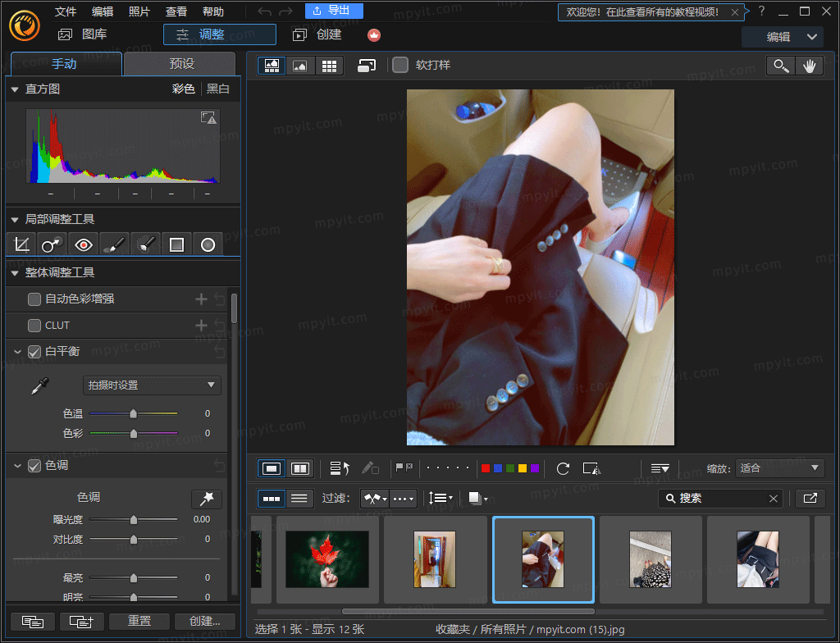Collapse the 局部调整工具 section
Viewport: 840px width, 643px height.
click(x=15, y=220)
